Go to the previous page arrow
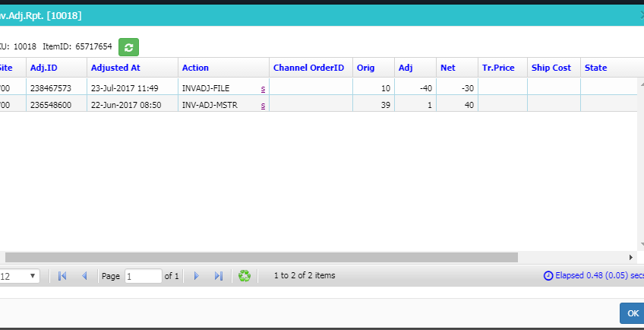The width and height of the screenshot is (644, 330). tap(84, 276)
